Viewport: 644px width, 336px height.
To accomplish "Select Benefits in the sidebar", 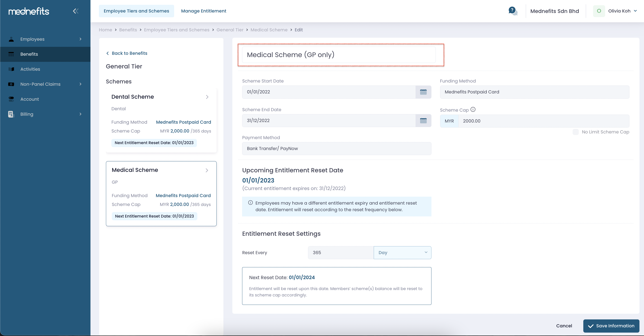I will click(x=29, y=54).
